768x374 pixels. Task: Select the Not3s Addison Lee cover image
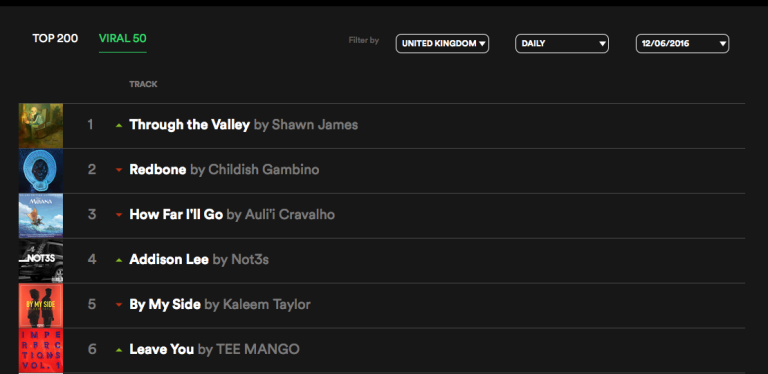tap(41, 261)
